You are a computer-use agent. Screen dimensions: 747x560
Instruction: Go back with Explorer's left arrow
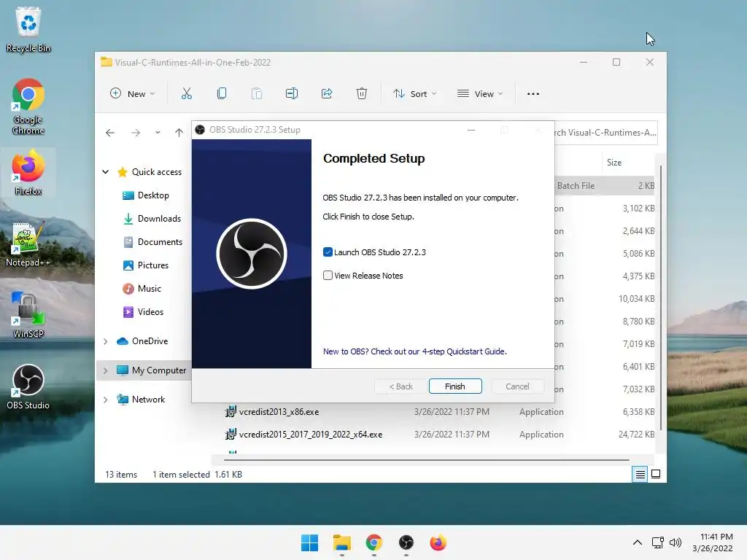[110, 133]
